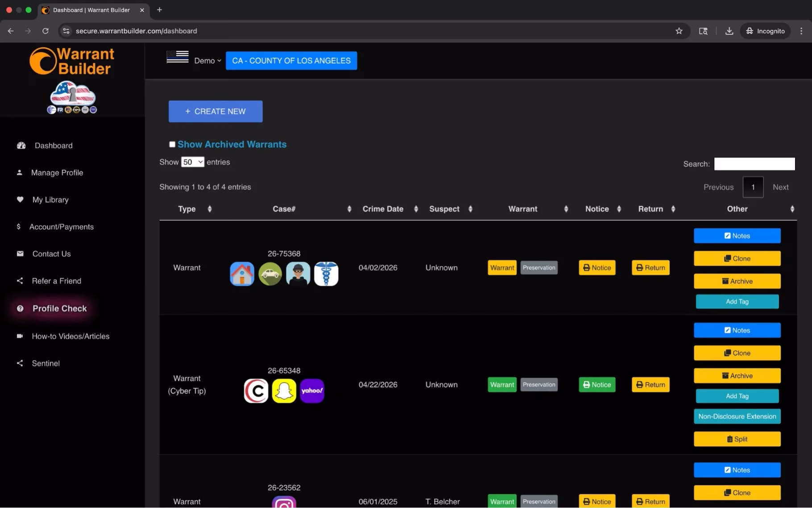Viewport: 812px width, 508px height.
Task: Open Profile Check in the sidebar
Action: (x=59, y=308)
